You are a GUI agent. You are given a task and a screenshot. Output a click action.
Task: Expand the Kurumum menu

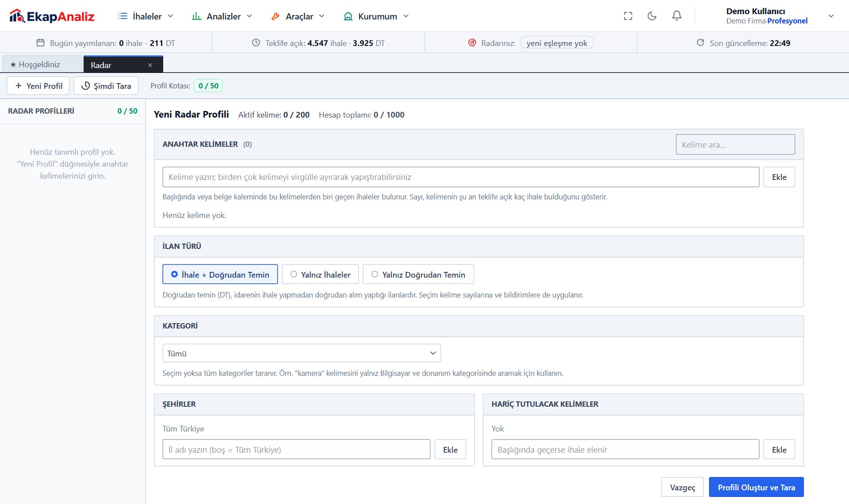pyautogui.click(x=376, y=16)
